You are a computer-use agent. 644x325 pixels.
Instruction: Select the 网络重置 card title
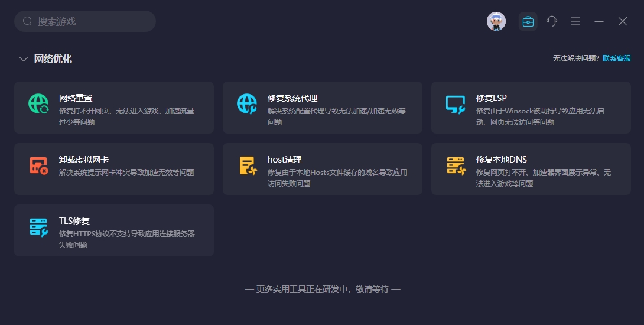(76, 98)
